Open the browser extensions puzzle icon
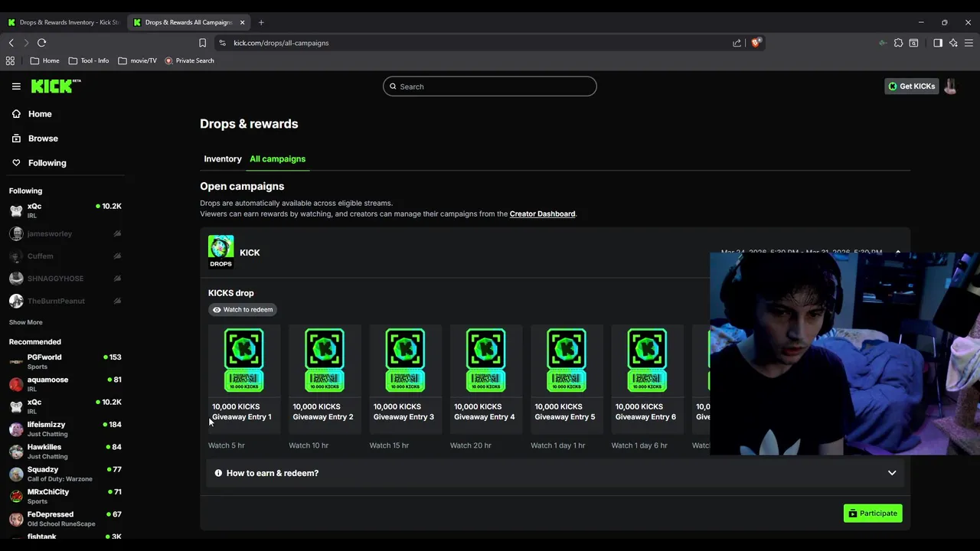 (x=898, y=43)
